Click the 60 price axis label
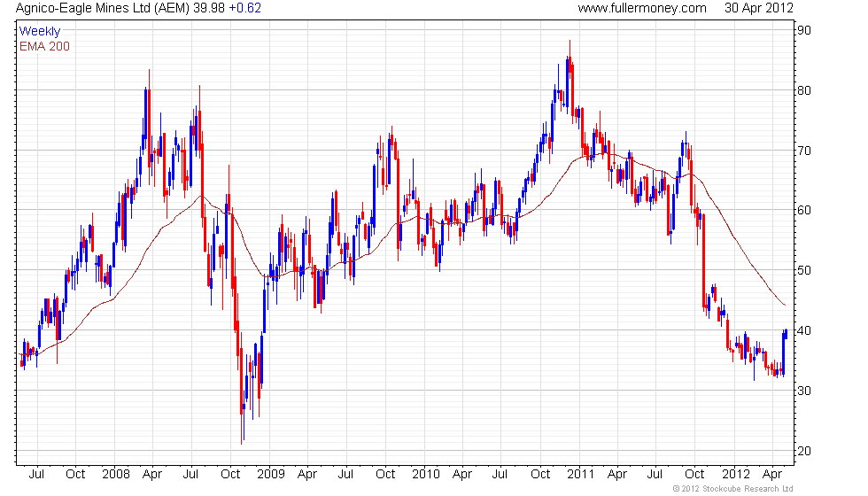Screen dimensions: 868x496 pyautogui.click(x=804, y=211)
